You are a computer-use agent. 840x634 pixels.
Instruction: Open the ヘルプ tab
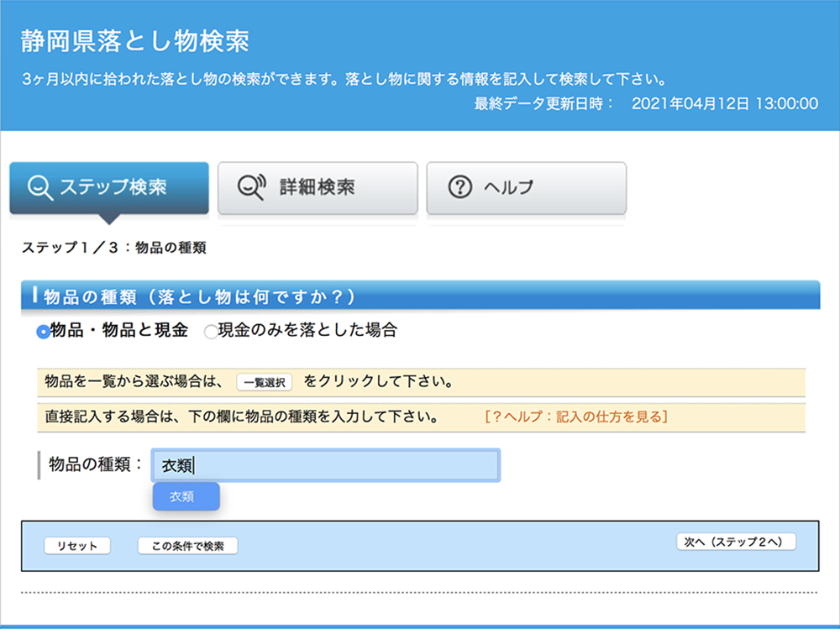(x=526, y=187)
